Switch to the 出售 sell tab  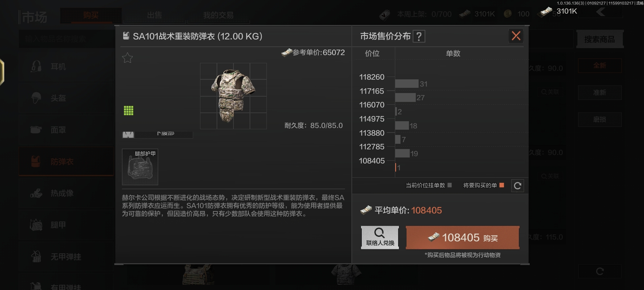(154, 15)
